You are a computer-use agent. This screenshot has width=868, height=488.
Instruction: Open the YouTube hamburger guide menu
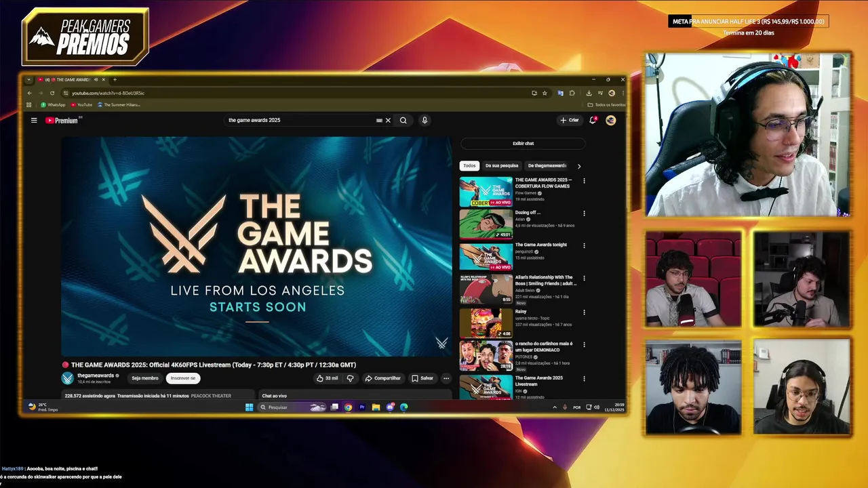coord(34,120)
